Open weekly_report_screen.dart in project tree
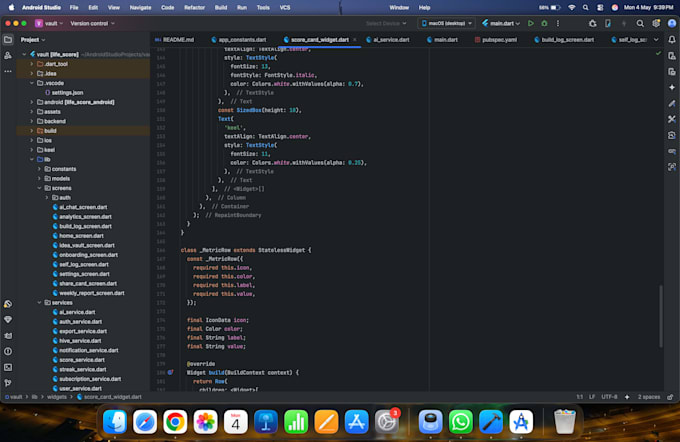Screen dimensions: 680x442 [x=92, y=293]
